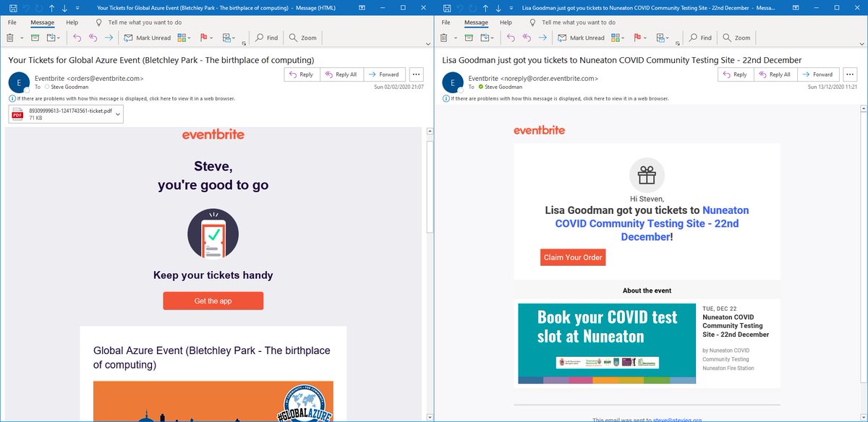Click Eventbrite sender avatar in Global Azure email
This screenshot has height=422, width=868.
[19, 82]
